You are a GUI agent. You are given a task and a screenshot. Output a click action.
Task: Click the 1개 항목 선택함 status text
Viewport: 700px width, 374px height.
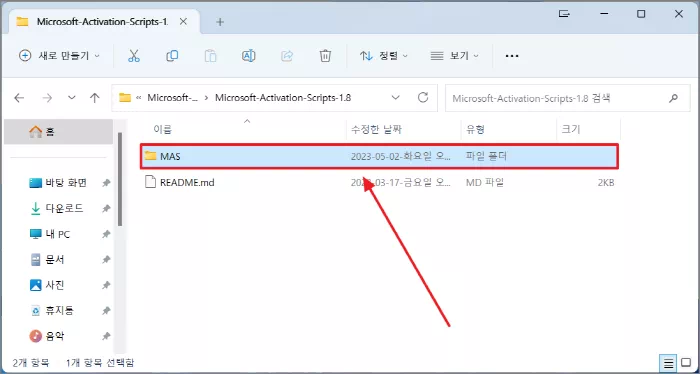pos(100,362)
